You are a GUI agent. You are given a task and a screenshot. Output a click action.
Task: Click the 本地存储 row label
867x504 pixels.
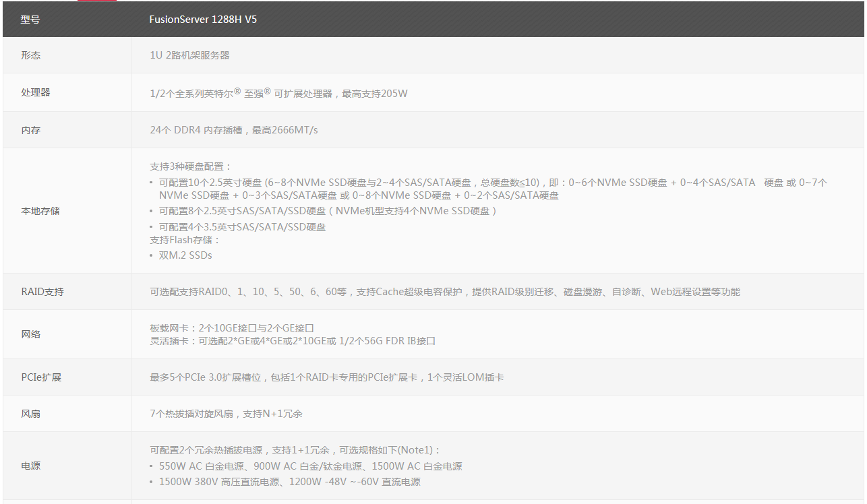click(40, 211)
